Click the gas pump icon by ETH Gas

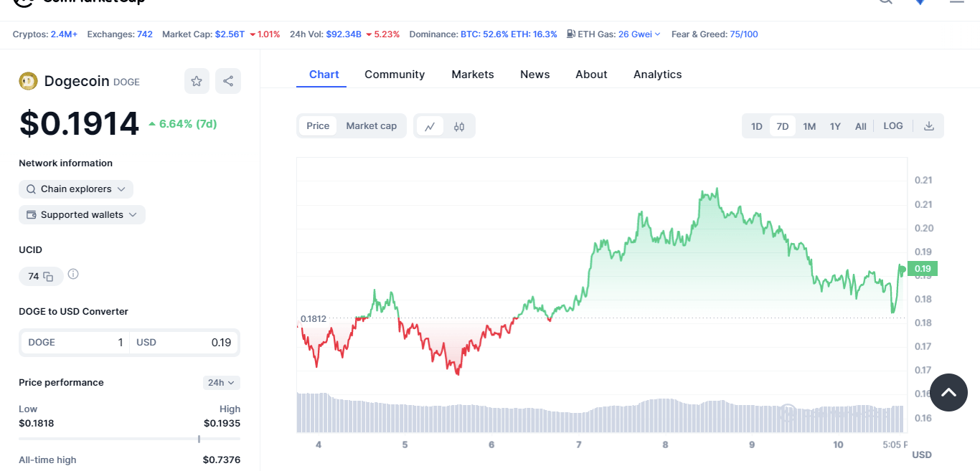571,34
